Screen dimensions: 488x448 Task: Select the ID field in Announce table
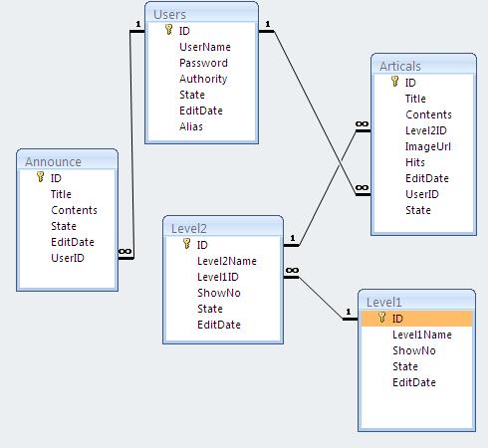coord(56,178)
